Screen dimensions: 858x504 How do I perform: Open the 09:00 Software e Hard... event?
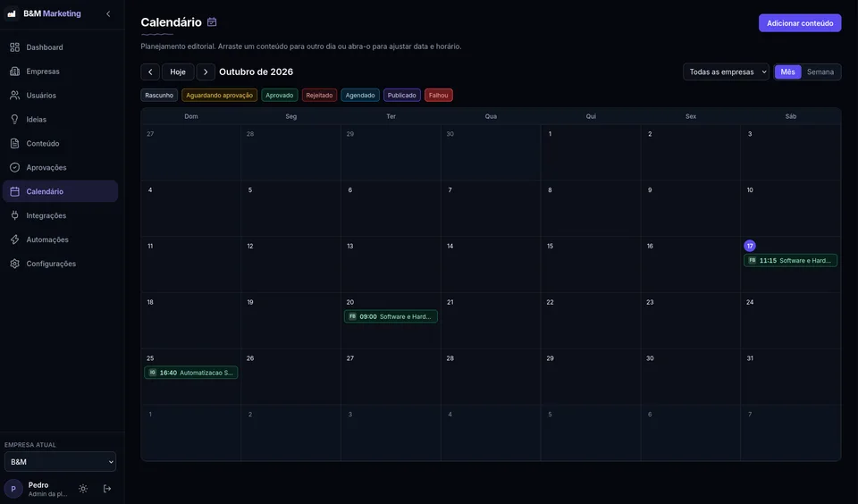(x=391, y=316)
